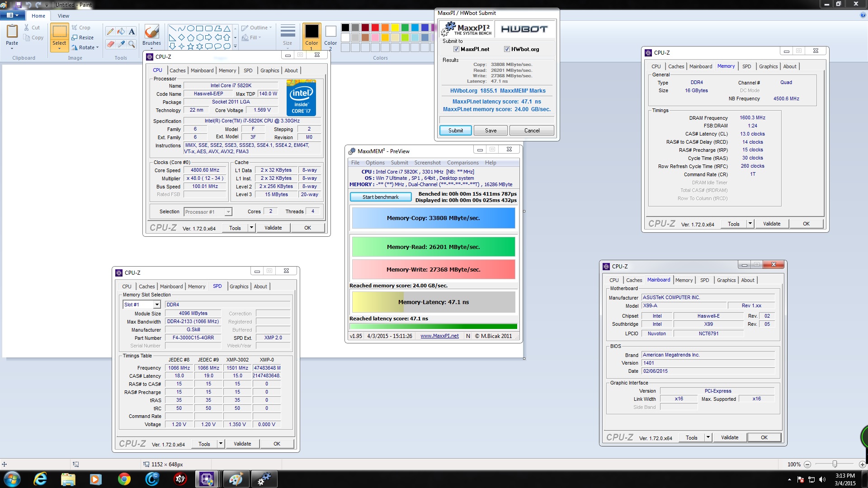Click the Start benchmark button
Image resolution: width=868 pixels, height=488 pixels.
coord(381,197)
